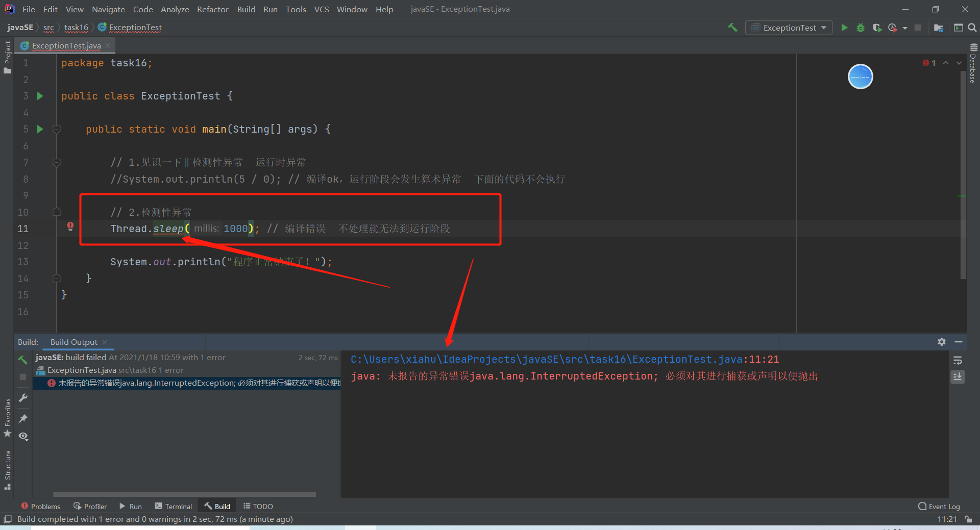
Task: Click the tool windows quick-access icon in status bar
Action: pos(8,519)
